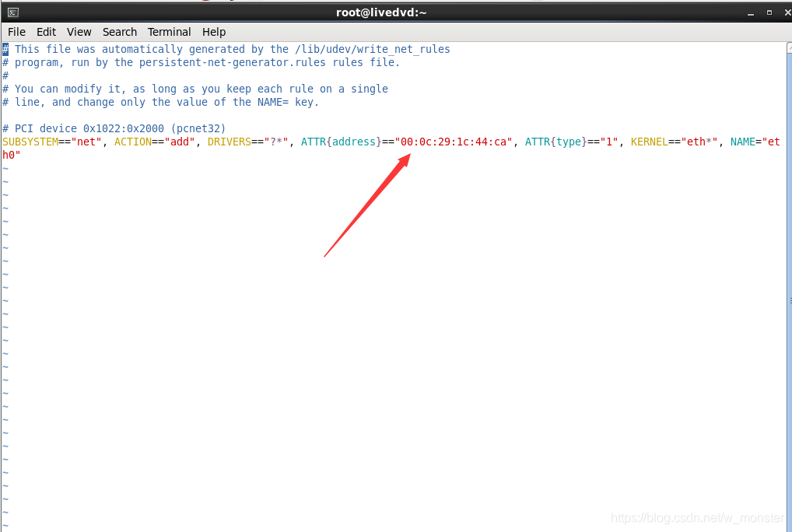Click the KERNEL keyword in the rule
This screenshot has height=532, width=792.
coord(650,142)
